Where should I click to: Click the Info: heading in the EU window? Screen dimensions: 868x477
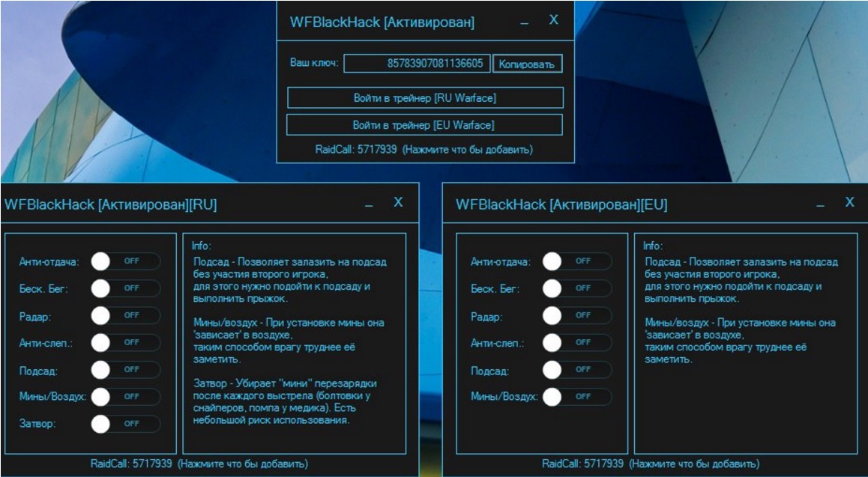click(653, 246)
